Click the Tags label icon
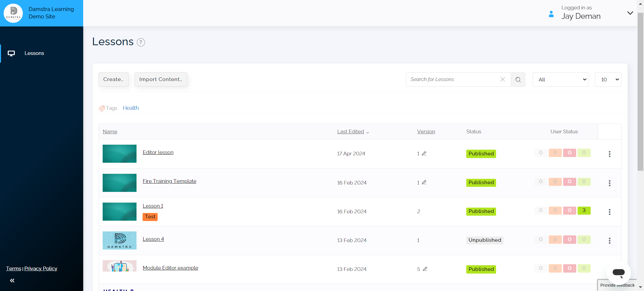Screen dimensions: 644x291 [x=102, y=108]
